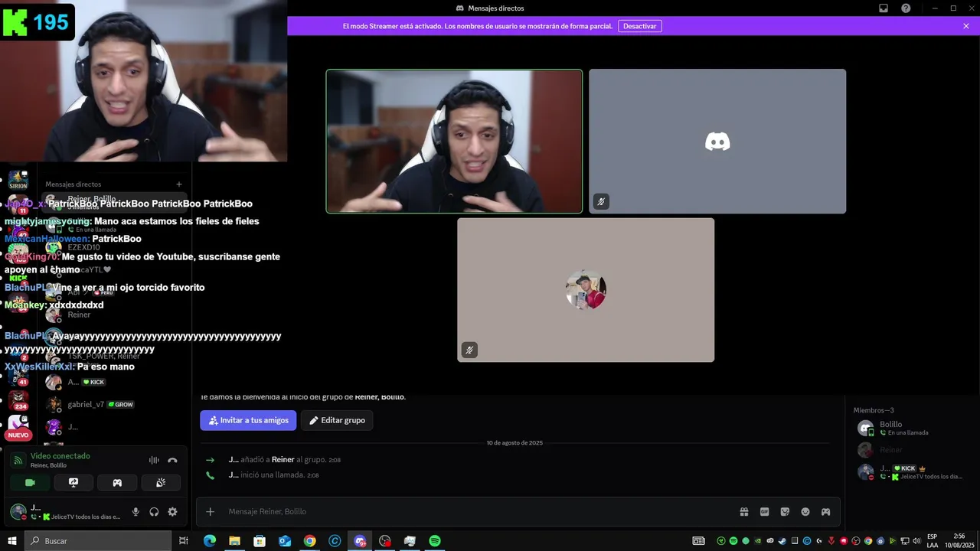Share your screen from the voice panel
The width and height of the screenshot is (980, 551).
73,483
